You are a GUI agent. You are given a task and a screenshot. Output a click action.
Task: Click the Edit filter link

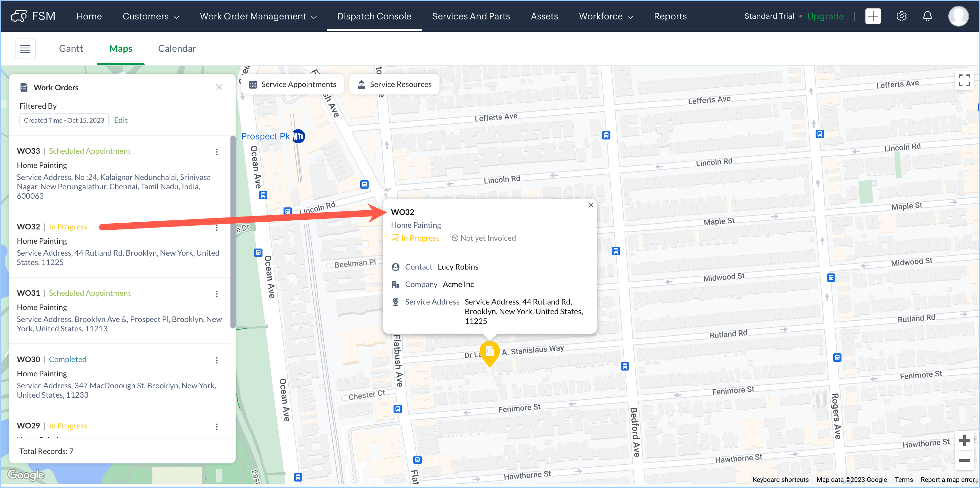(121, 120)
